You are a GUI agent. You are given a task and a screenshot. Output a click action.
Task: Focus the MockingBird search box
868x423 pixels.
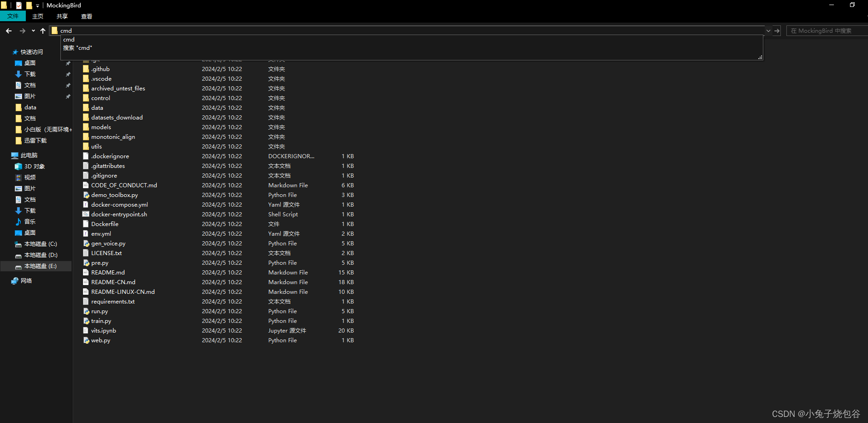[x=827, y=31]
